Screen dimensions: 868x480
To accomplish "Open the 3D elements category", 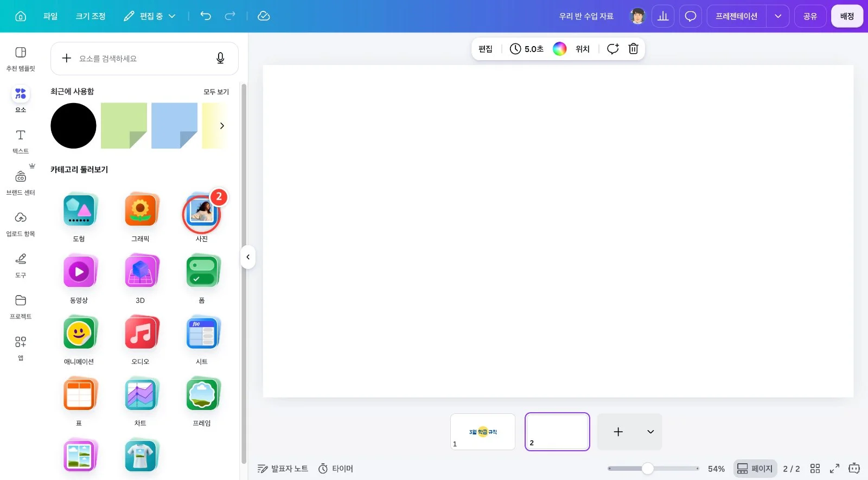I will [x=141, y=279].
